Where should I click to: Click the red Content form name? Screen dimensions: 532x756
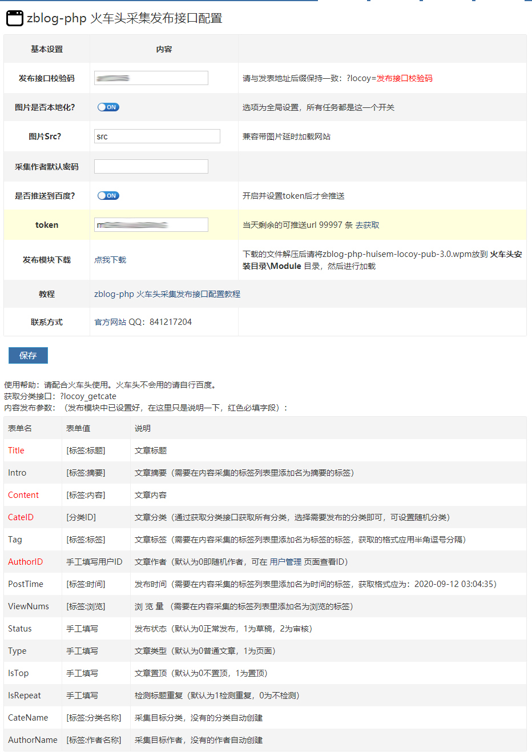tap(23, 495)
